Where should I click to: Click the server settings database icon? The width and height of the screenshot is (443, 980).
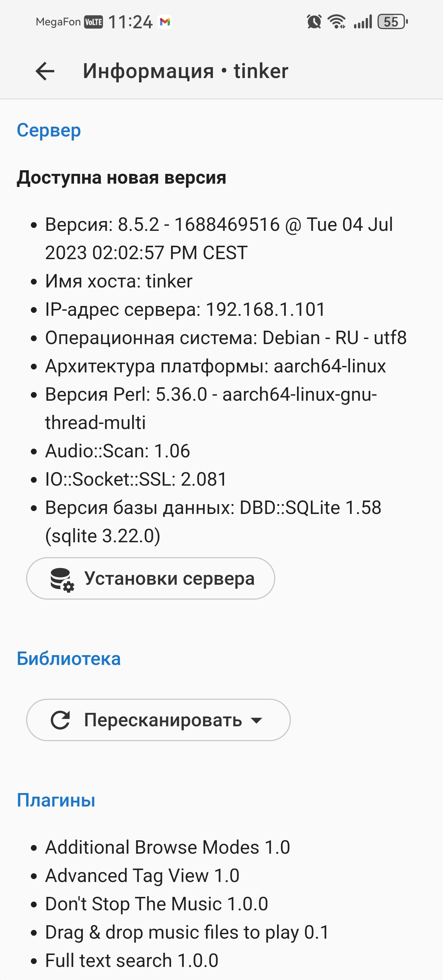coord(62,579)
